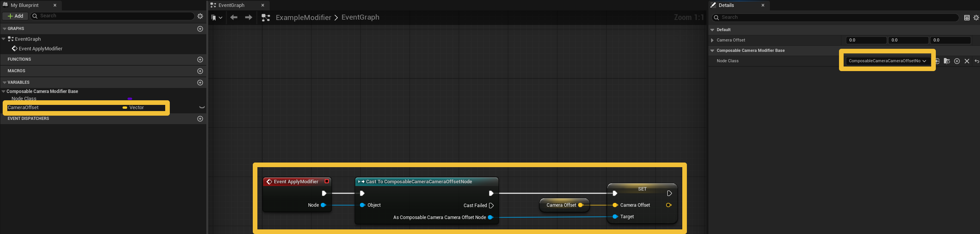
Task: Click the add new graph plus icon
Action: [200, 29]
